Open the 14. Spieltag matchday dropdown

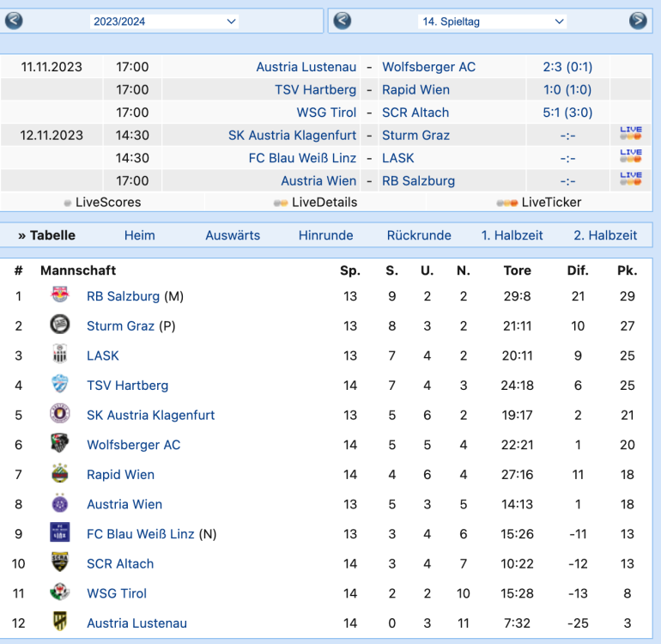coord(493,21)
